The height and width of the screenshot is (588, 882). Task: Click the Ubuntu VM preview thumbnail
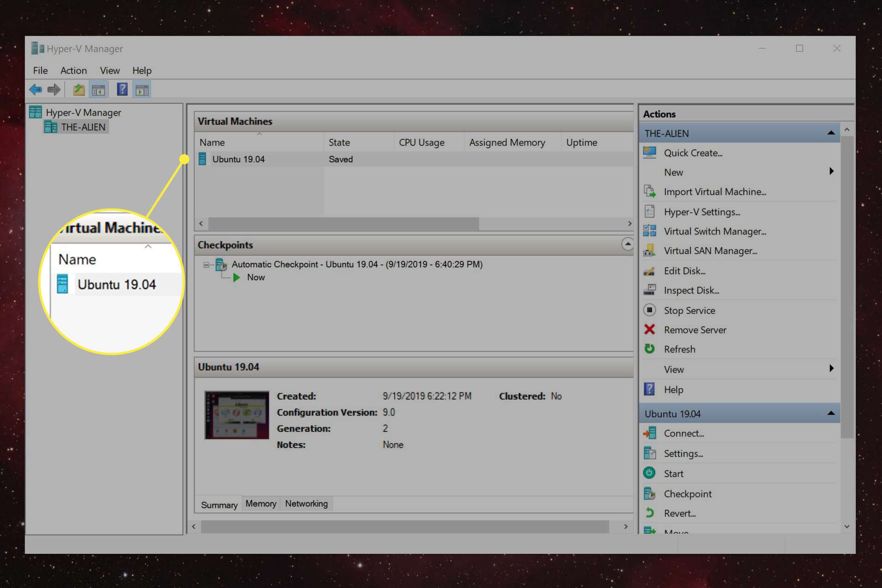click(237, 415)
